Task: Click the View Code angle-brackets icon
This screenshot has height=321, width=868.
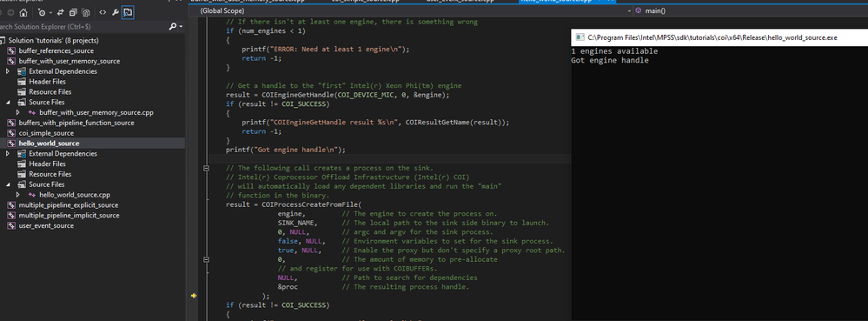Action: [103, 12]
